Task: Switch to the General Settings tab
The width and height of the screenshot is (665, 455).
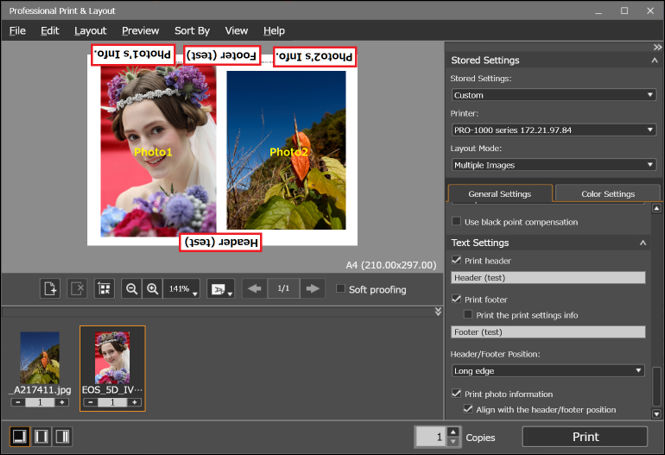Action: 500,194
